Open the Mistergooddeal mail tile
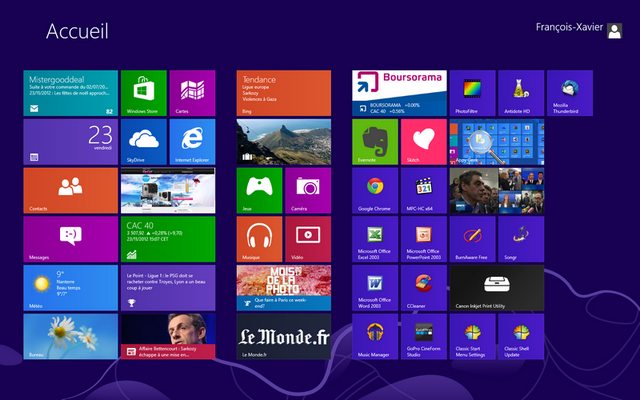 pyautogui.click(x=71, y=93)
